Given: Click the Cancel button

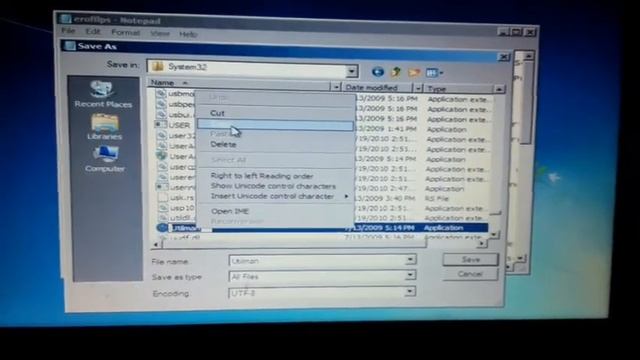Looking at the screenshot, I should tap(470, 274).
